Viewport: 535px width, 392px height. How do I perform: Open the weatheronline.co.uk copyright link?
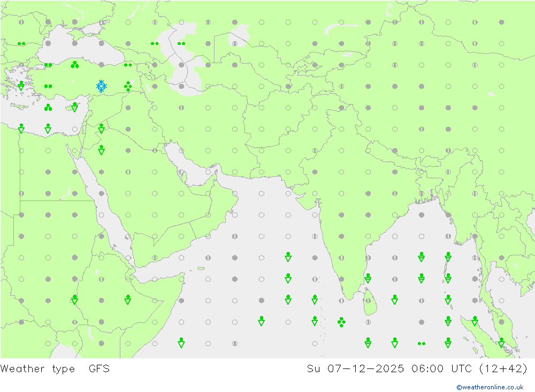(x=490, y=387)
